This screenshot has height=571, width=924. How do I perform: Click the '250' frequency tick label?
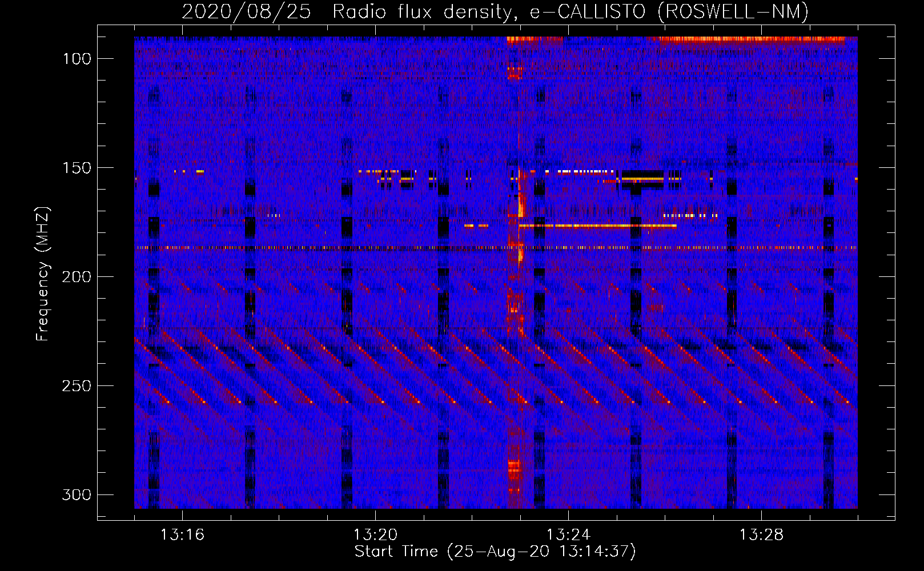77,386
